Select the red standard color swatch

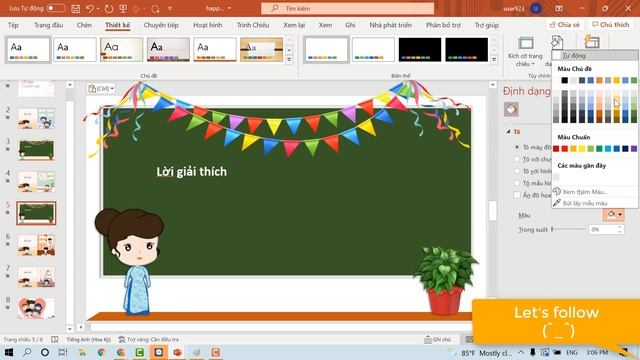point(564,149)
